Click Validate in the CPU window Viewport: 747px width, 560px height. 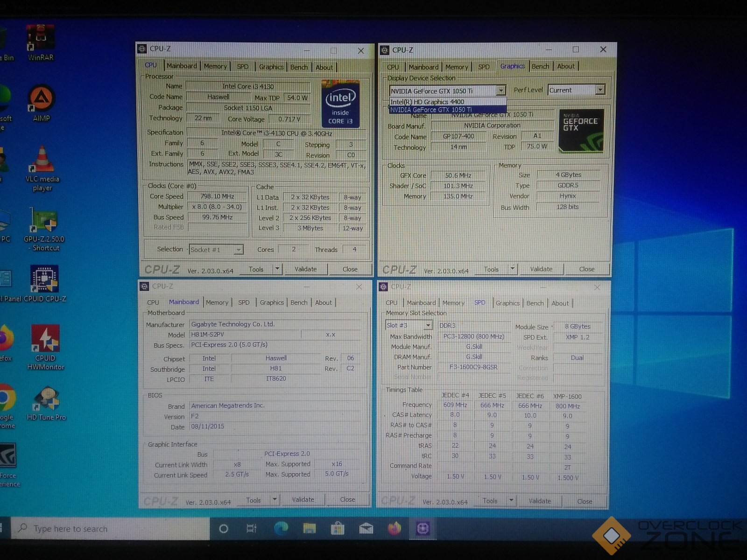pyautogui.click(x=305, y=269)
